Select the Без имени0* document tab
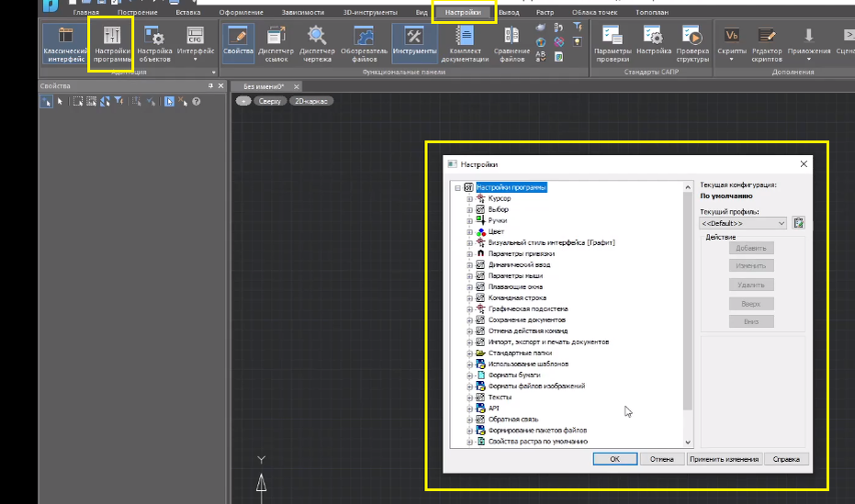This screenshot has width=855, height=504. (264, 86)
